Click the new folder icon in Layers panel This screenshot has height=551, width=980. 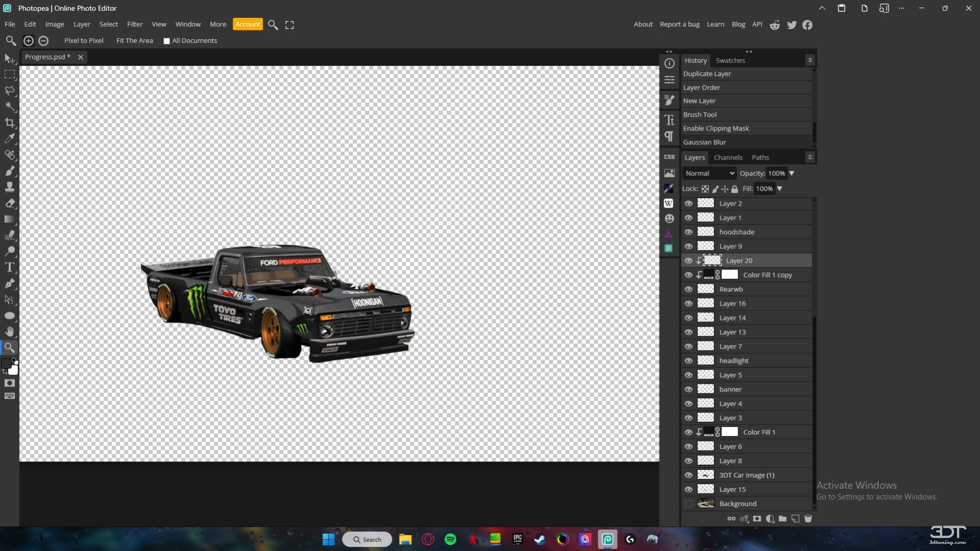point(782,519)
